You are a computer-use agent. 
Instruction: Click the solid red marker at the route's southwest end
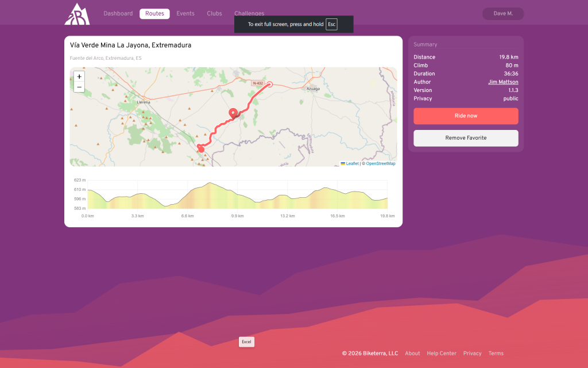pos(201,149)
